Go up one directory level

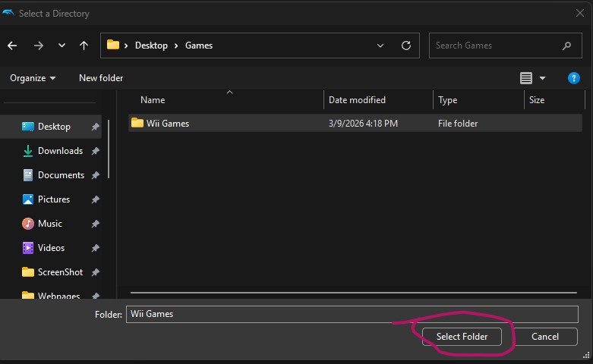coord(84,45)
